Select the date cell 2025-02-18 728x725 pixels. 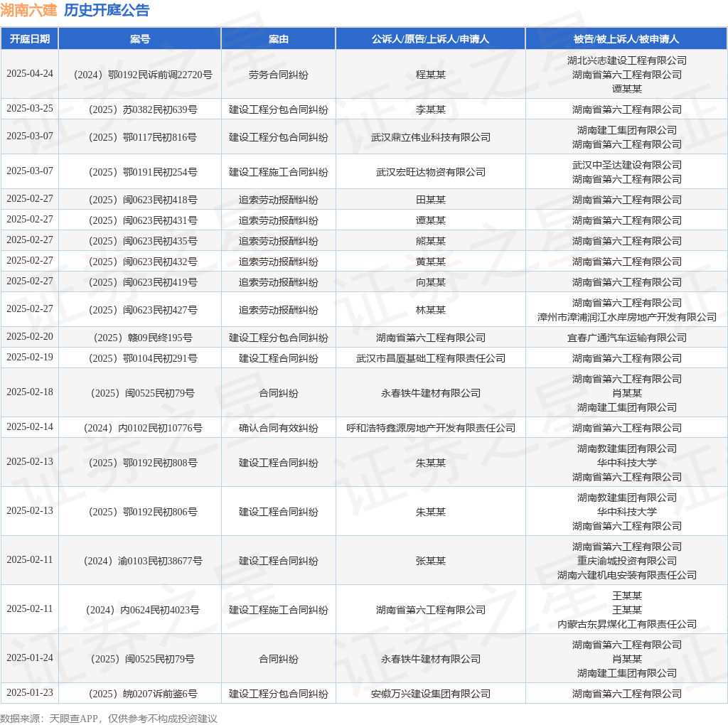pos(30,392)
